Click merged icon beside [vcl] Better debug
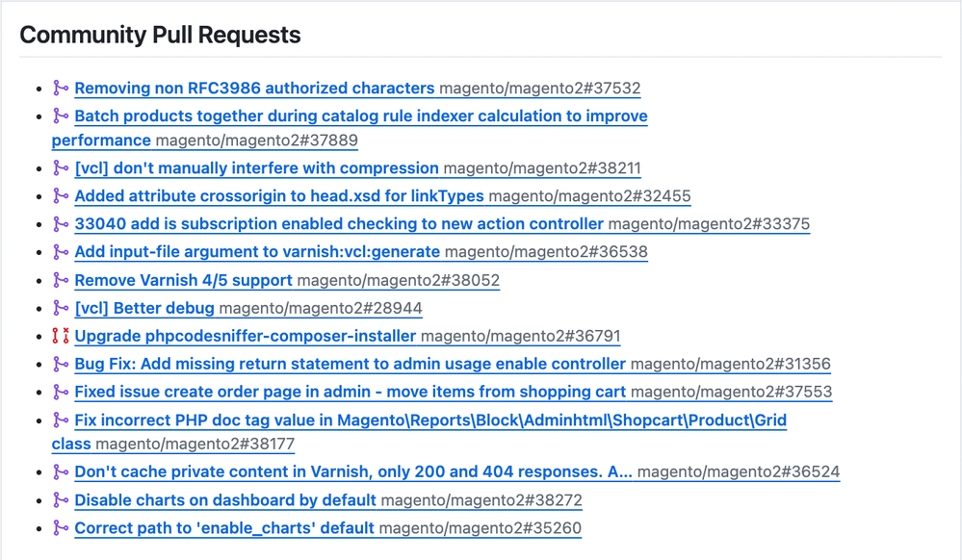 (61, 308)
